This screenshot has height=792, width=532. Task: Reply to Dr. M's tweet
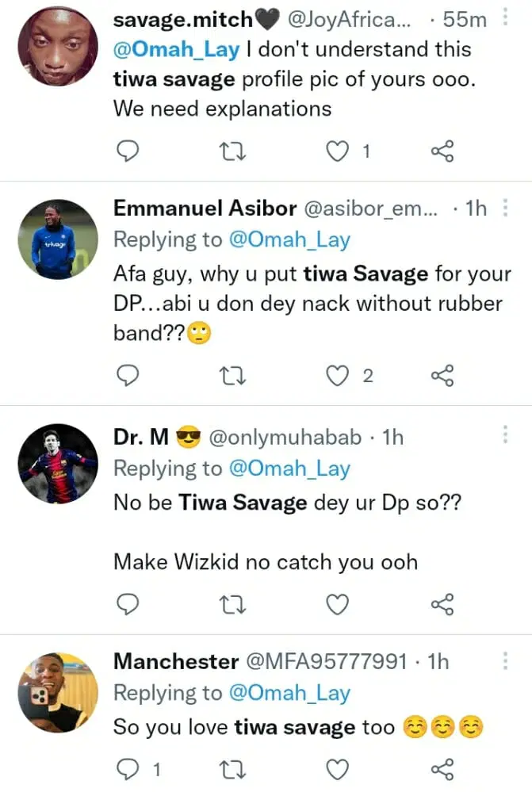point(128,605)
